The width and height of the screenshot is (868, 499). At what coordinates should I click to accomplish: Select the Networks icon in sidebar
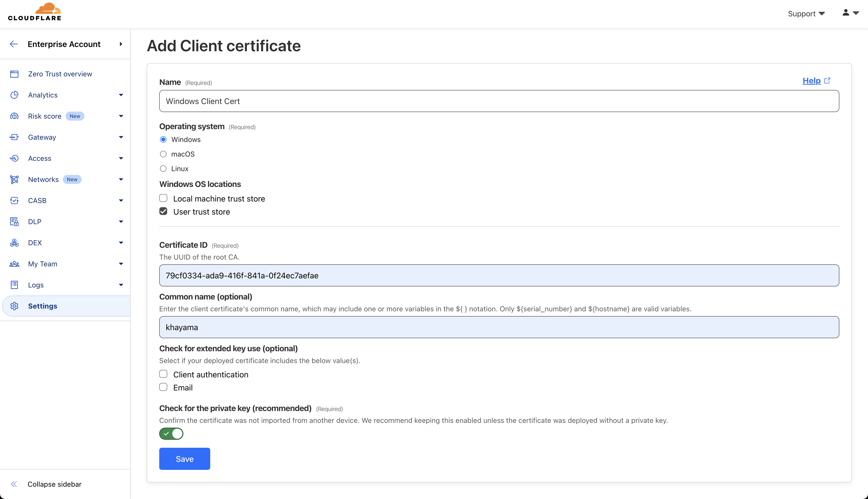coord(14,179)
